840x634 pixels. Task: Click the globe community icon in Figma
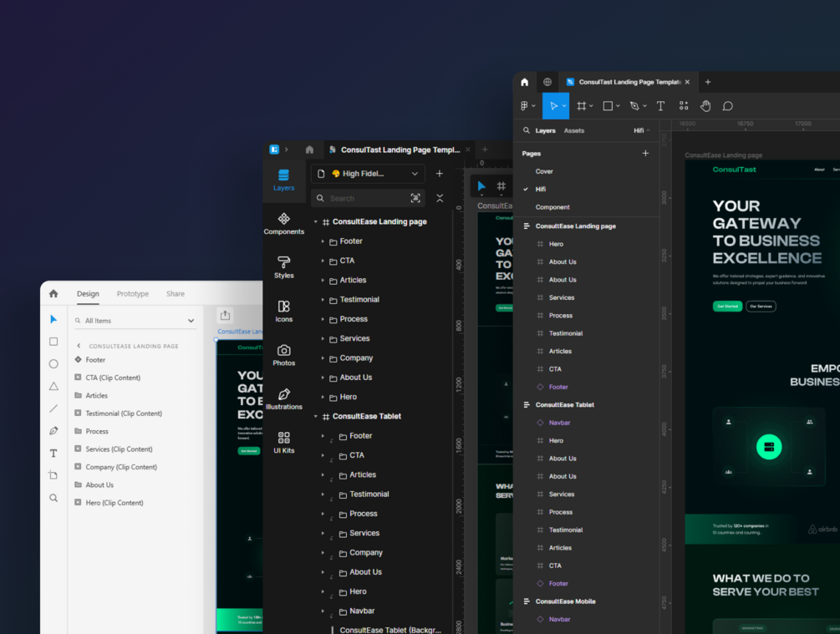click(x=547, y=82)
